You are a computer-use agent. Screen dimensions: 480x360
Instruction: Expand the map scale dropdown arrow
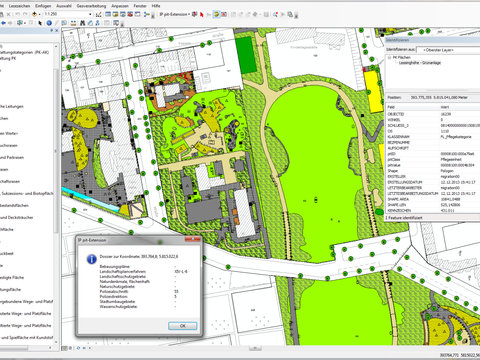pos(90,14)
